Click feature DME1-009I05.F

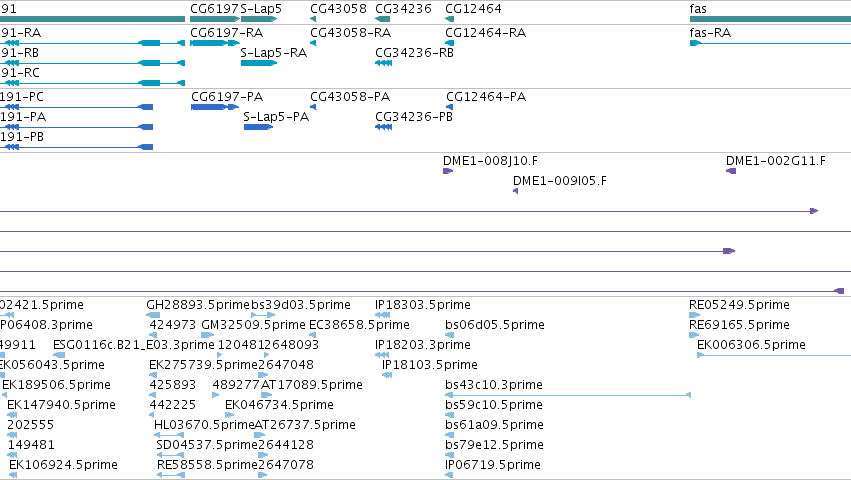click(x=560, y=181)
